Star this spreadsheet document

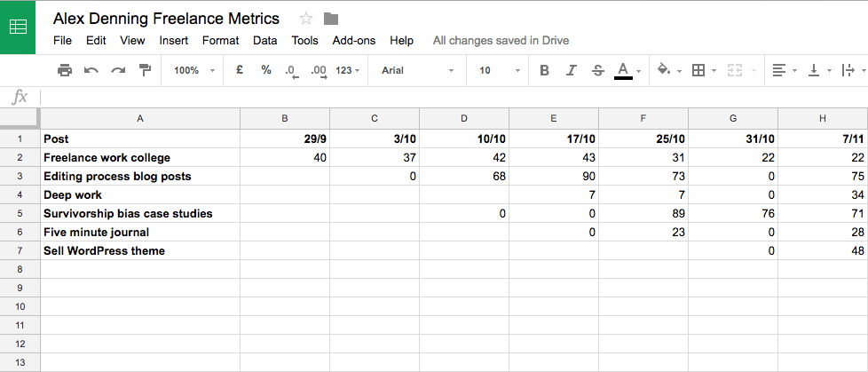tap(306, 19)
